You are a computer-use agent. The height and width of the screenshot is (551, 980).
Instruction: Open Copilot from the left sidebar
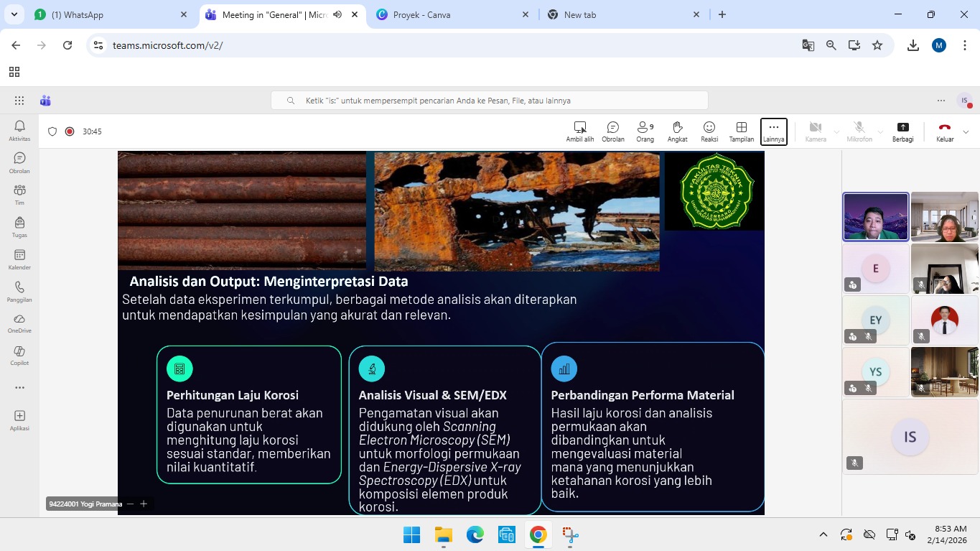click(x=19, y=355)
